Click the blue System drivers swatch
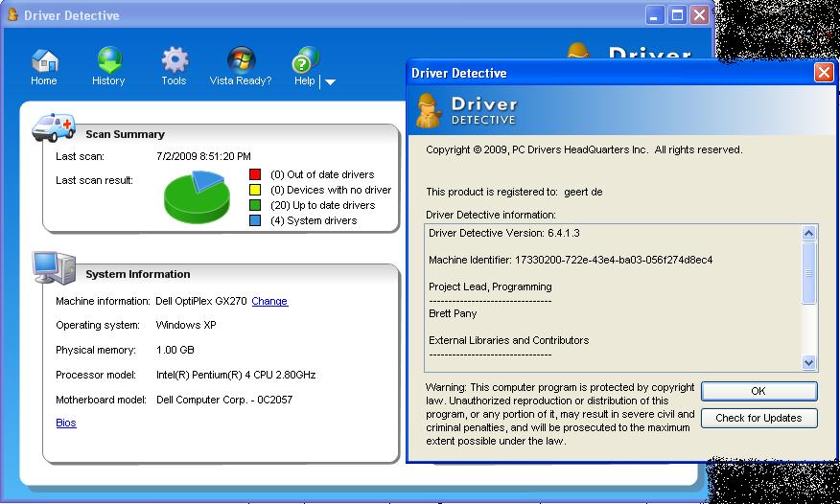This screenshot has width=840, height=504. 255,220
